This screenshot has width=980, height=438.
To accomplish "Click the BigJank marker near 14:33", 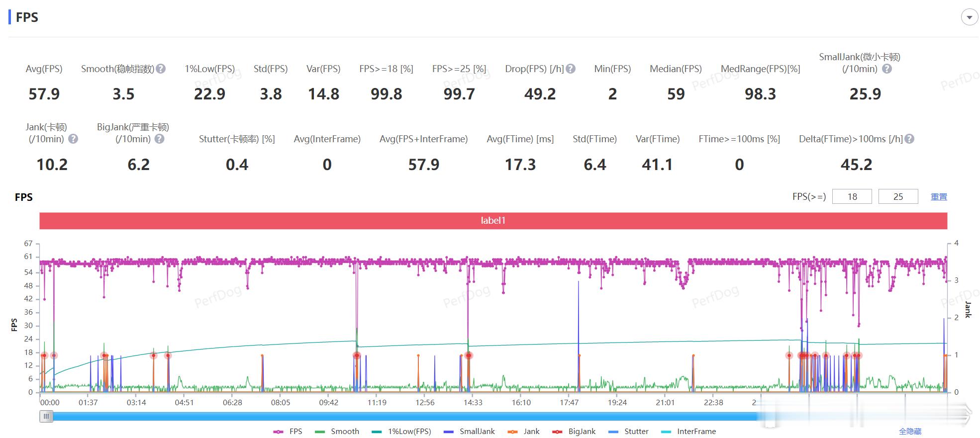I will 469,355.
